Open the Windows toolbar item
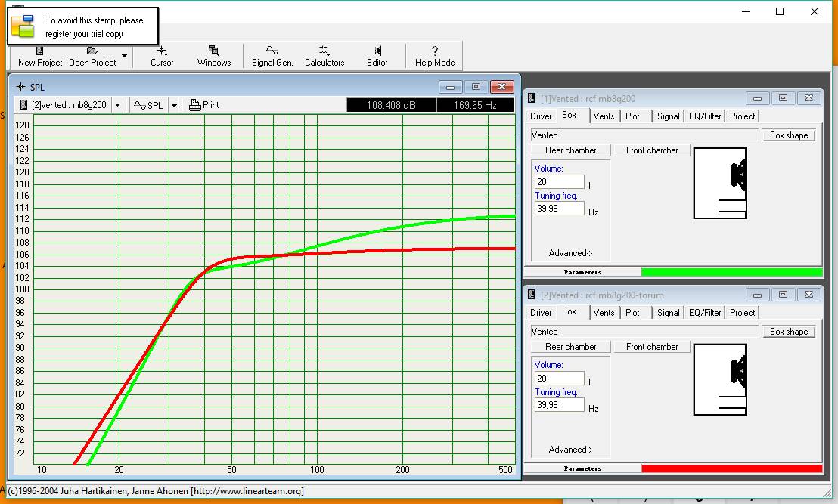Image resolution: width=838 pixels, height=504 pixels. [214, 51]
